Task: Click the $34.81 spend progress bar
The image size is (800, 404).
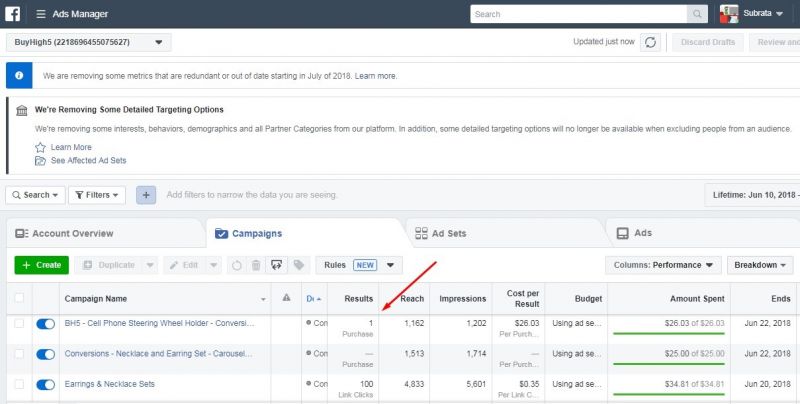Action: [x=668, y=394]
